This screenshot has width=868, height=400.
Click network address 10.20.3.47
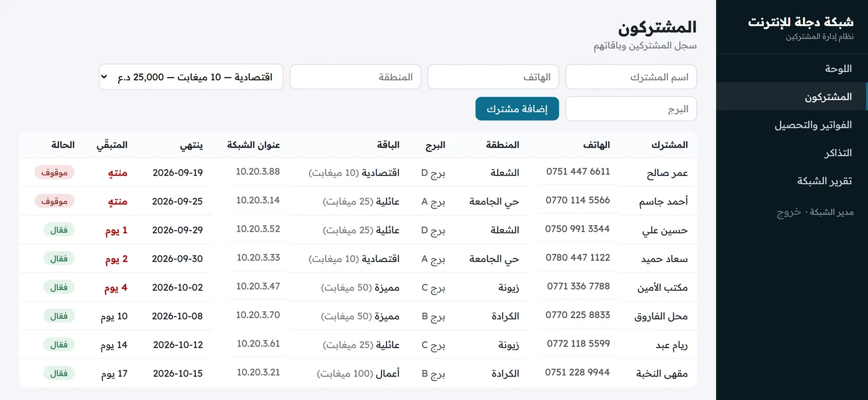[258, 286]
